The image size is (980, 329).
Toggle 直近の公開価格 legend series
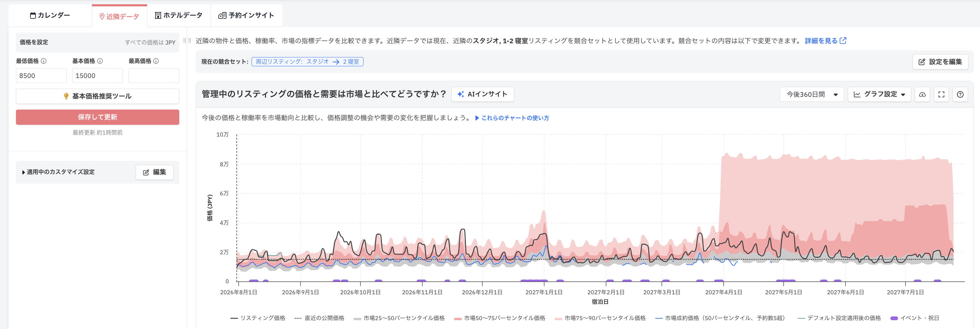[x=319, y=318]
